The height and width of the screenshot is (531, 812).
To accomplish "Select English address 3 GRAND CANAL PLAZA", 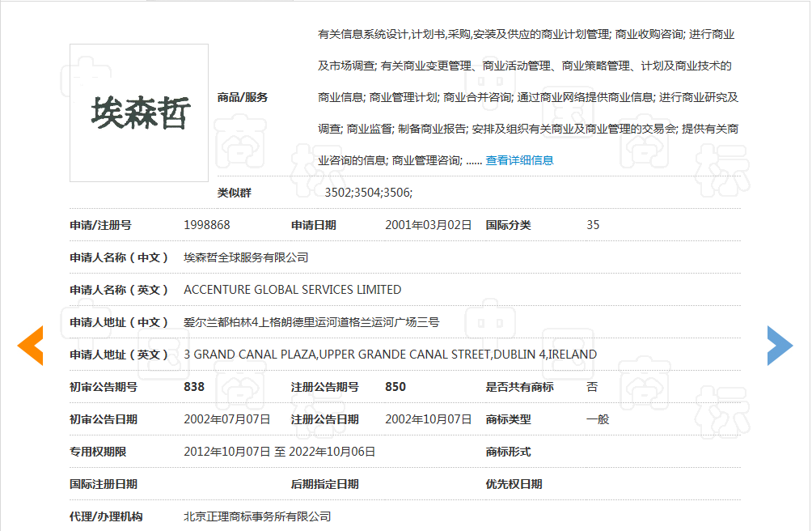I will pyautogui.click(x=250, y=355).
